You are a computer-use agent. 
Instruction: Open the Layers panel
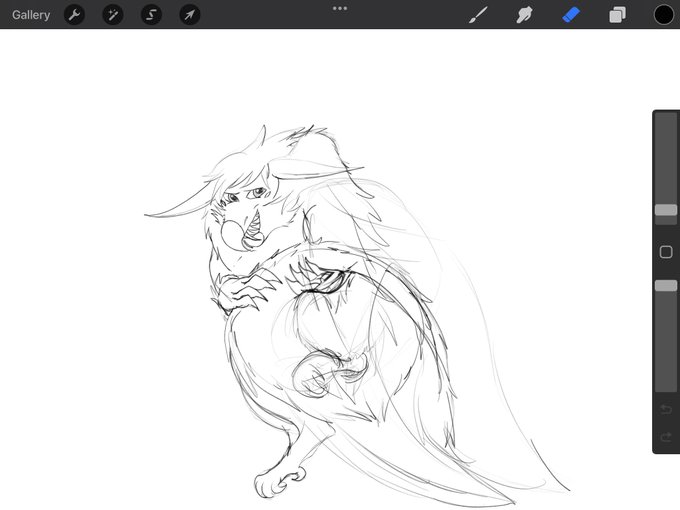[617, 15]
